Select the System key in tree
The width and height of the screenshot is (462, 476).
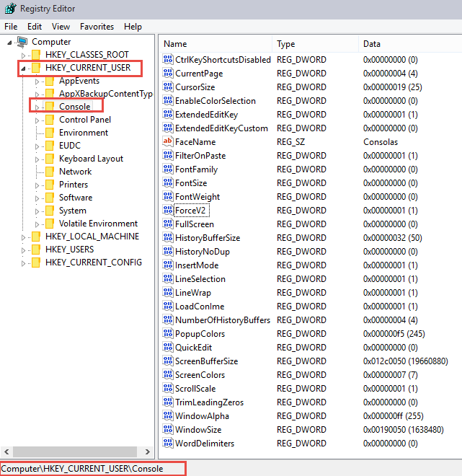coord(73,211)
